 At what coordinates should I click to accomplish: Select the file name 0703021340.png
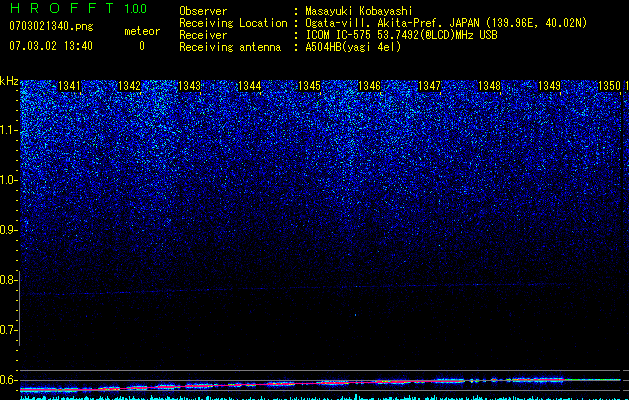[x=51, y=27]
